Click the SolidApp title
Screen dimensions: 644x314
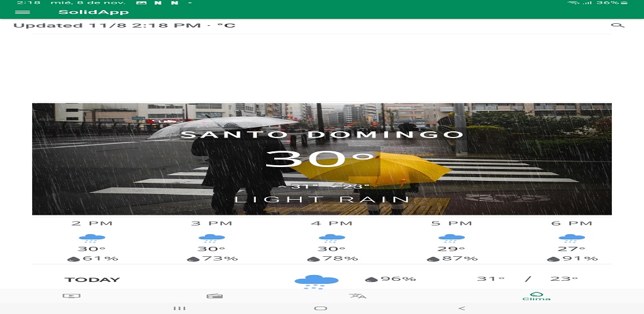tap(94, 12)
